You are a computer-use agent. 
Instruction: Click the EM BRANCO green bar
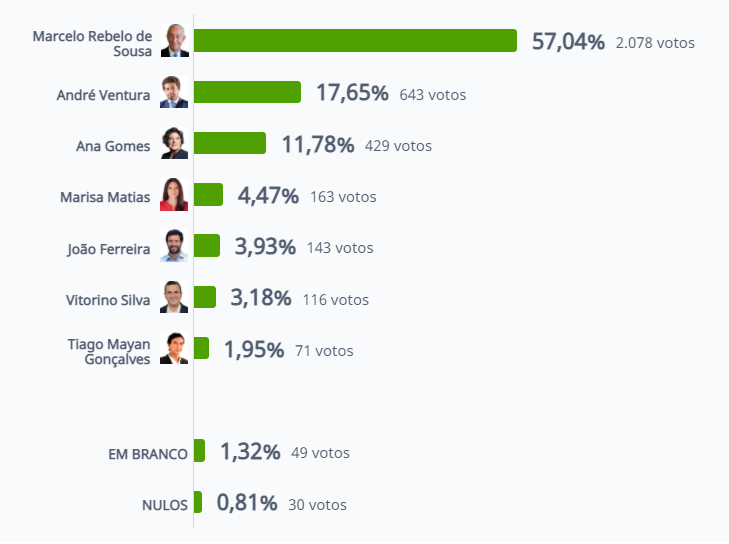pyautogui.click(x=199, y=451)
